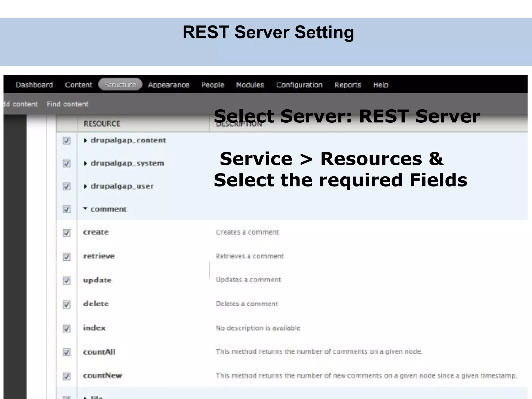Go to the Configuration menu
532x399 pixels.
point(299,85)
